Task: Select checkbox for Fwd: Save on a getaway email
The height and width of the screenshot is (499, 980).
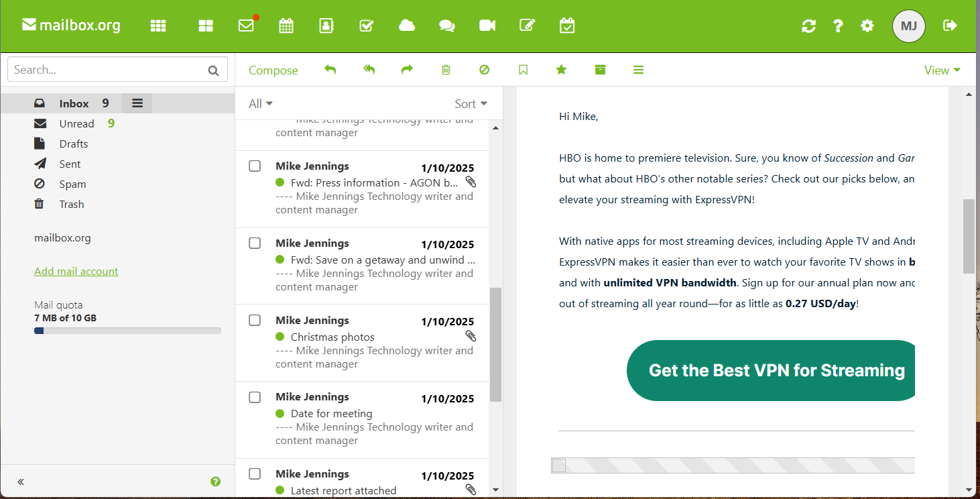Action: click(255, 243)
